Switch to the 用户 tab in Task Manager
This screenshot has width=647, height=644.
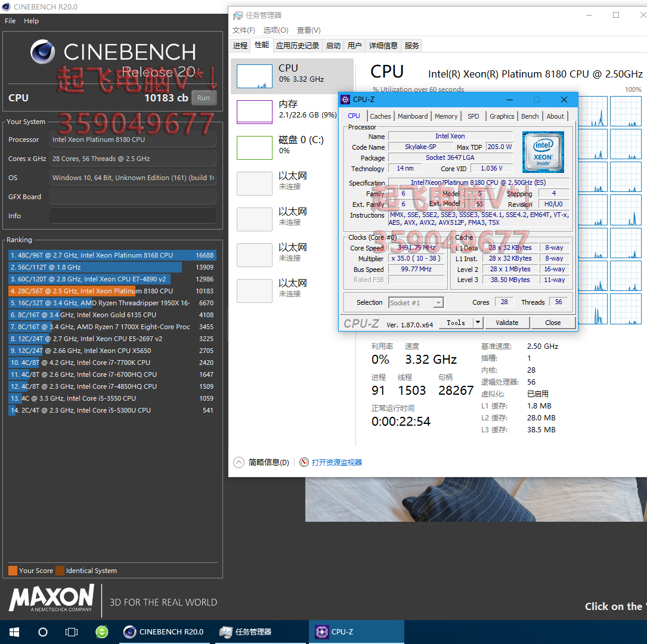click(354, 45)
